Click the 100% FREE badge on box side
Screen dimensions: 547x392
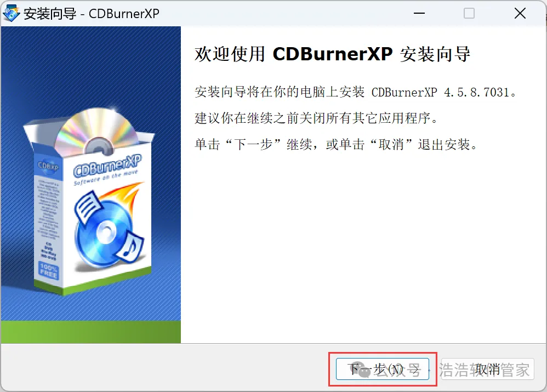coord(48,271)
